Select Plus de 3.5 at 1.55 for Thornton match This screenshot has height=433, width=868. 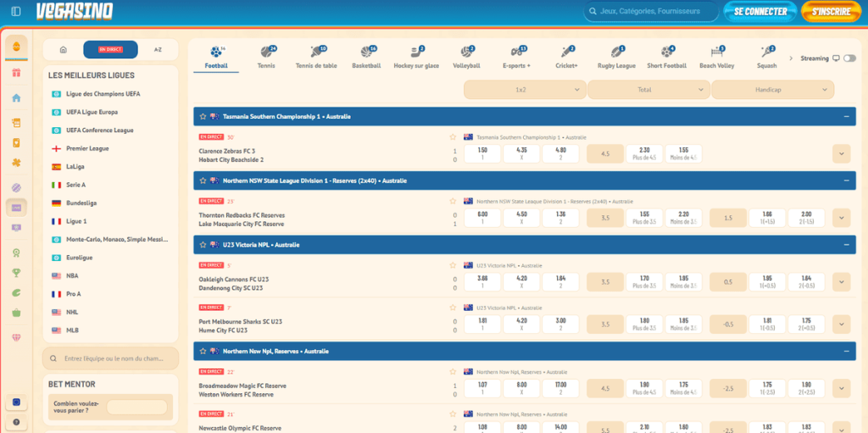click(644, 218)
